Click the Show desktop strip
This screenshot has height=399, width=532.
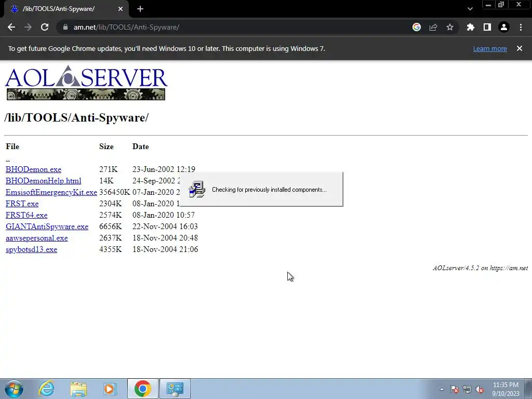coord(528,389)
